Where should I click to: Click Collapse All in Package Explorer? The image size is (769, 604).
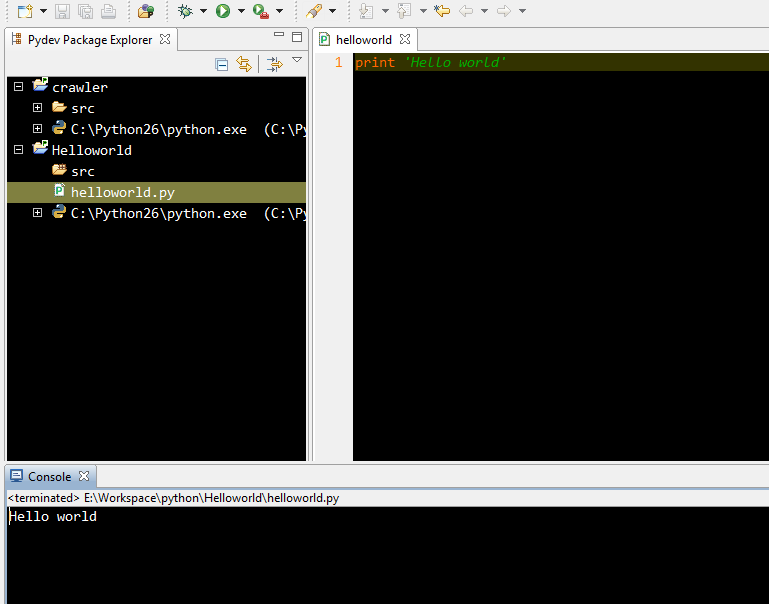point(222,64)
